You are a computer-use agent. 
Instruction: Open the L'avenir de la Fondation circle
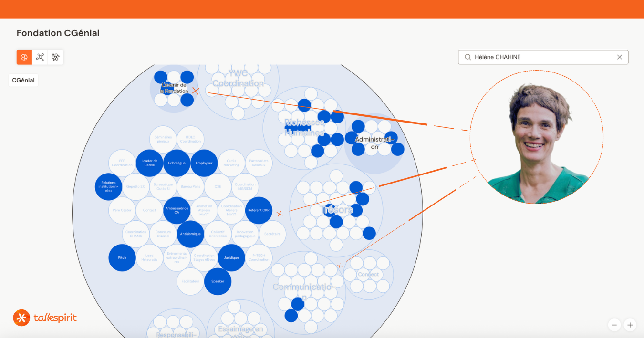pos(174,88)
